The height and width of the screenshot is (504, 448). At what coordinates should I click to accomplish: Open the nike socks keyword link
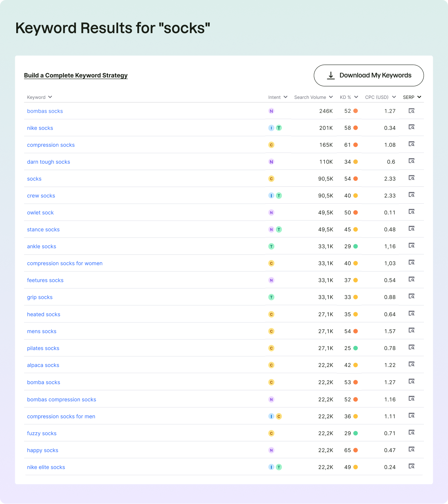pyautogui.click(x=40, y=128)
